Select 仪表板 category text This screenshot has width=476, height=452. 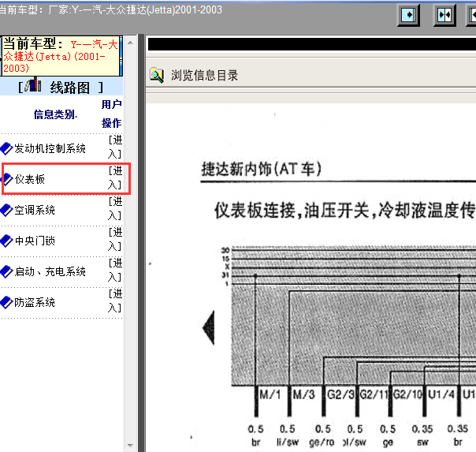click(x=30, y=179)
